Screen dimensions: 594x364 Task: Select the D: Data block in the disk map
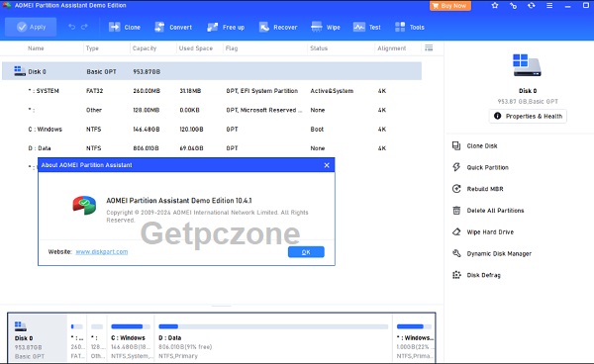point(273,338)
